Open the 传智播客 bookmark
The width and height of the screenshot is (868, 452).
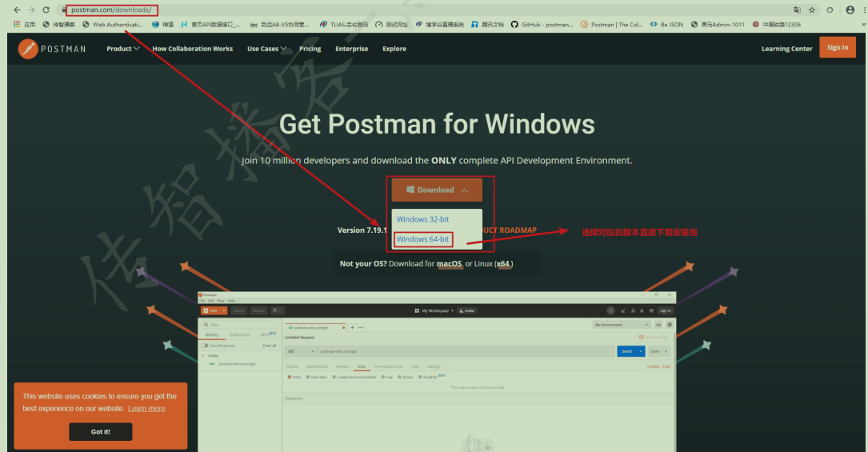point(58,24)
